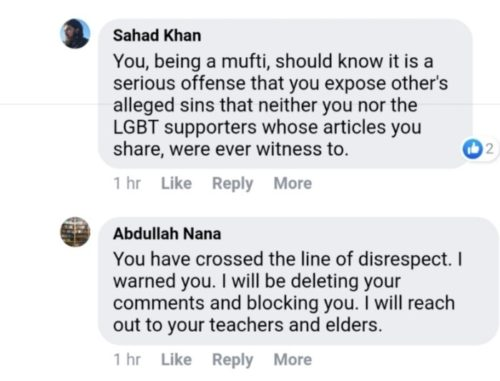Click the Sahad Khan name link
The image size is (500, 381).
tap(157, 36)
